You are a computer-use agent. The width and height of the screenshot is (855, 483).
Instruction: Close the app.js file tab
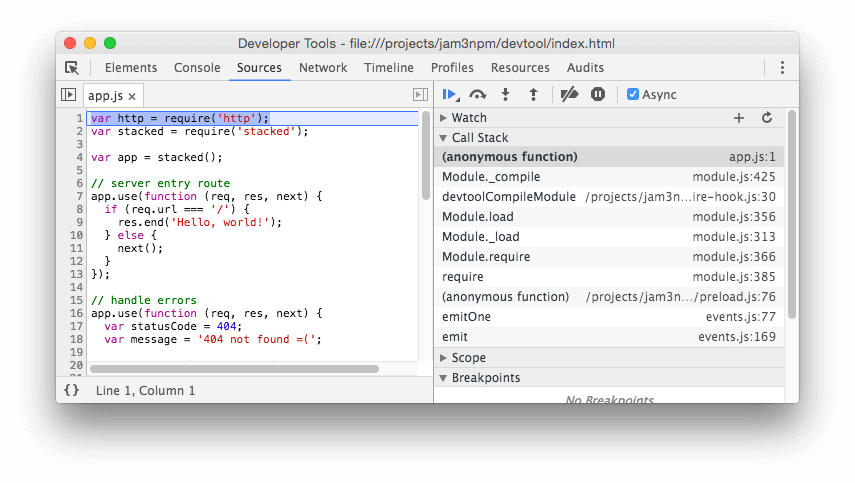point(132,96)
